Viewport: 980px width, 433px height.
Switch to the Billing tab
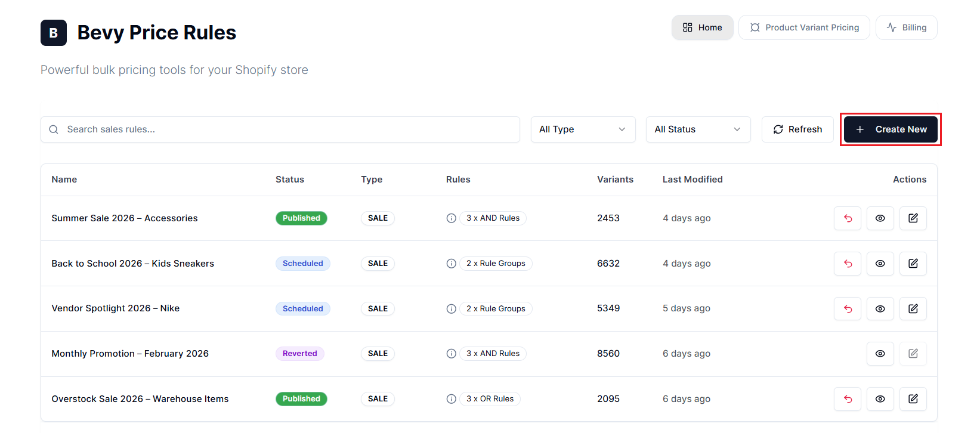point(906,27)
